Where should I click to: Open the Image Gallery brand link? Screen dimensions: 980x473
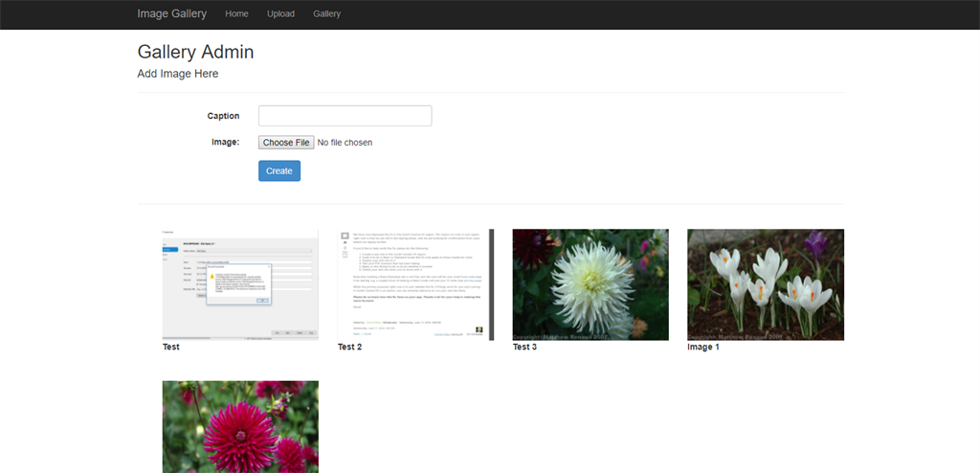tap(172, 13)
